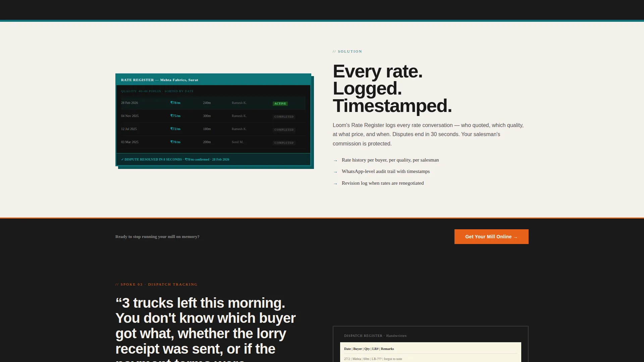The width and height of the screenshot is (644, 362).
Task: Click the ₹78/m rate value
Action: 175,103
